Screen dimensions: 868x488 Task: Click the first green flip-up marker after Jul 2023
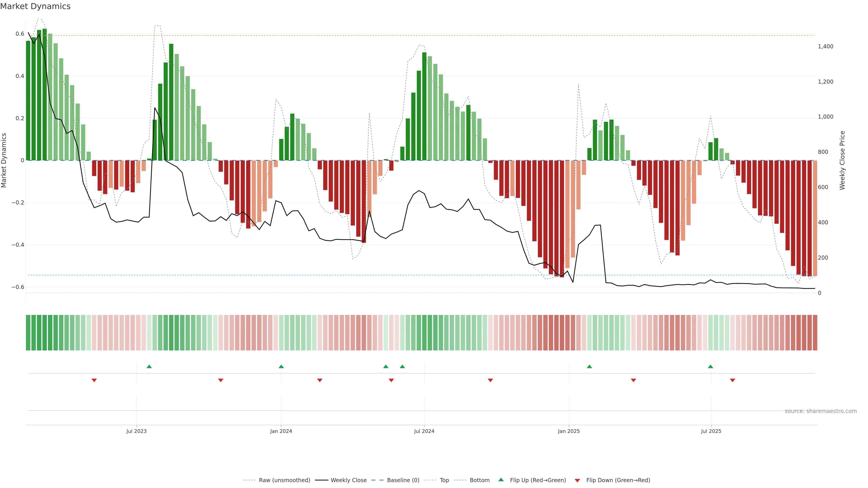click(x=149, y=366)
